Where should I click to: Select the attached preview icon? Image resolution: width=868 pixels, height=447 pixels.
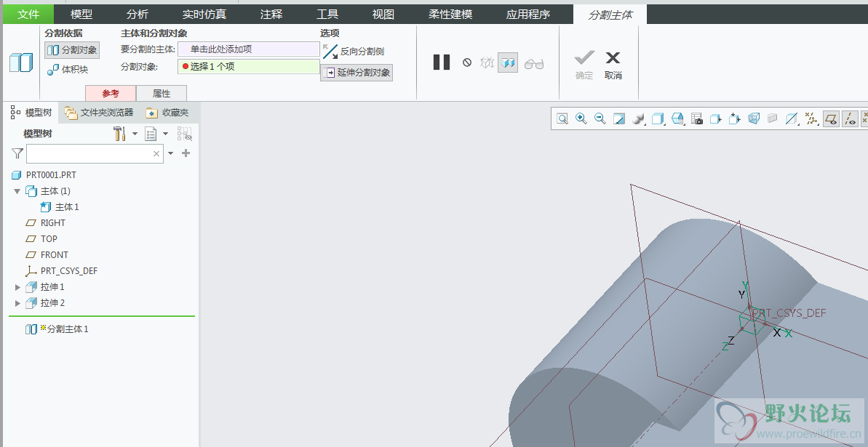coord(508,63)
